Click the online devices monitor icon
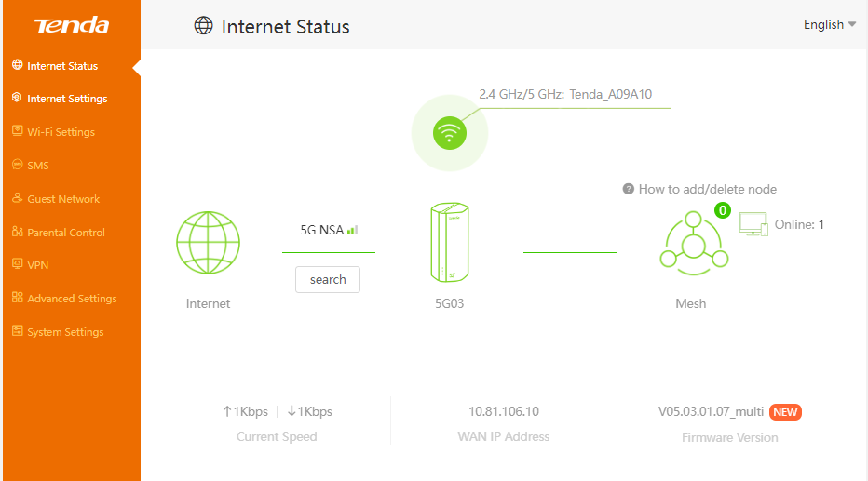Screen dimensions: 868x481 pos(753,224)
